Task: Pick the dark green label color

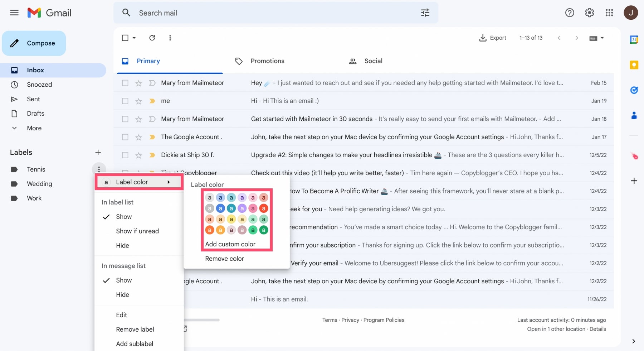Action: coord(264,230)
